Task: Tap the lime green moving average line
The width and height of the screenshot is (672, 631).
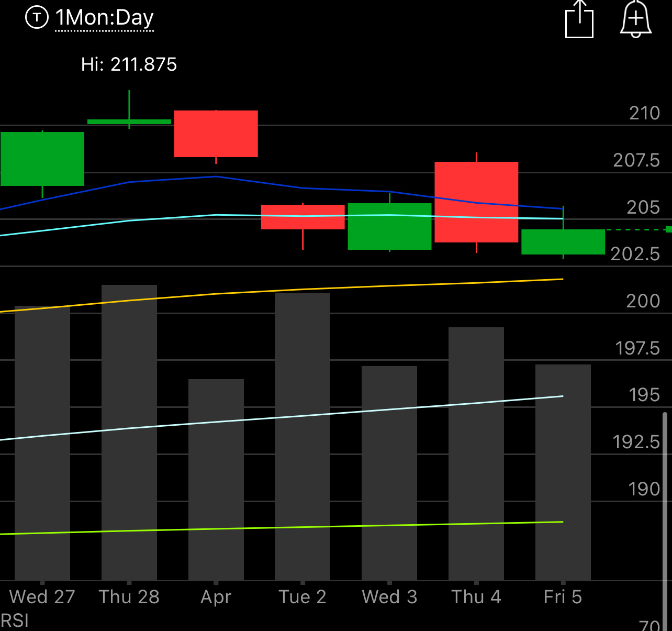Action: pyautogui.click(x=303, y=527)
